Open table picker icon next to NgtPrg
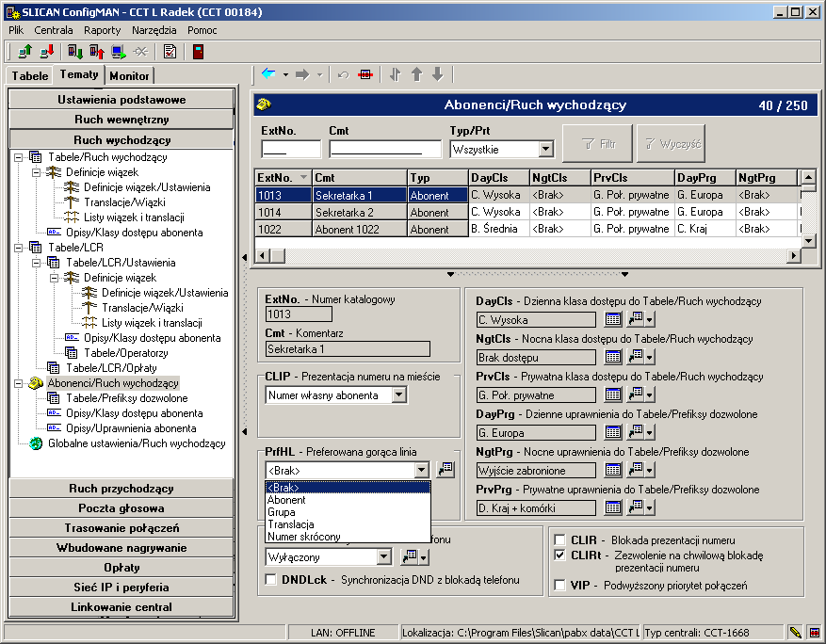 (x=612, y=470)
